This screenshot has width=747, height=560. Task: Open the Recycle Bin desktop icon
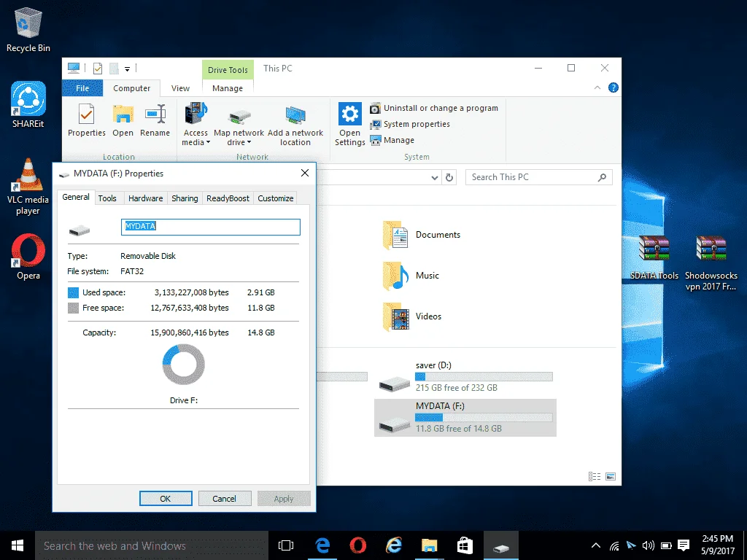pos(28,29)
